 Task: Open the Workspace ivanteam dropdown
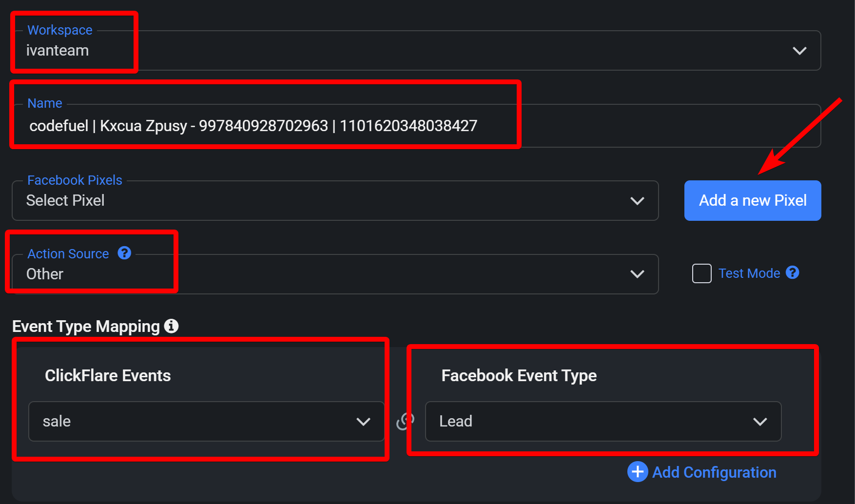click(x=417, y=51)
